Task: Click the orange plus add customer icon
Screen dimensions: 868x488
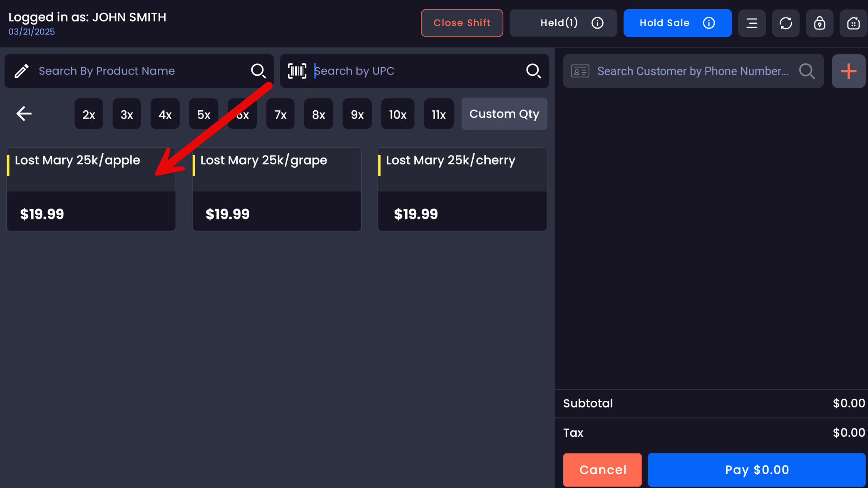Action: [848, 71]
